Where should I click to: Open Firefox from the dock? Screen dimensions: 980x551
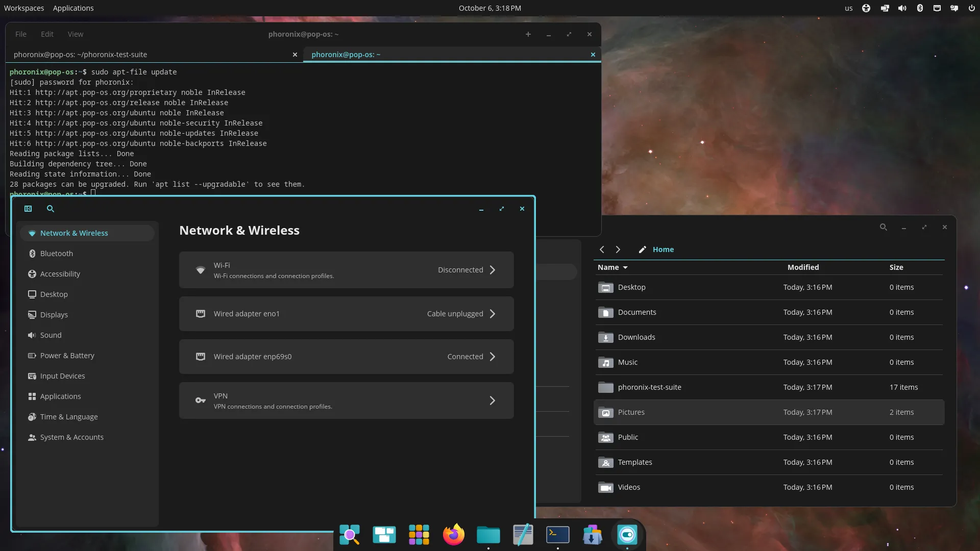(453, 535)
